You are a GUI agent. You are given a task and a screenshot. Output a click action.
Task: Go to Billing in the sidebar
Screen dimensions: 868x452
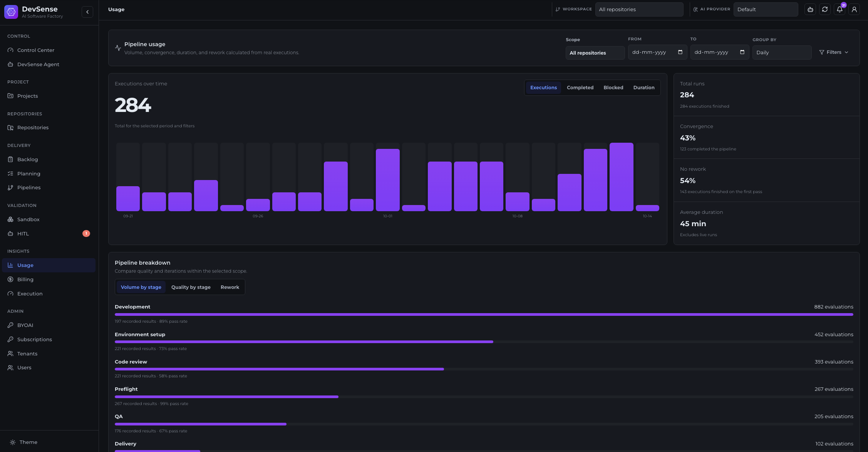tap(49, 279)
